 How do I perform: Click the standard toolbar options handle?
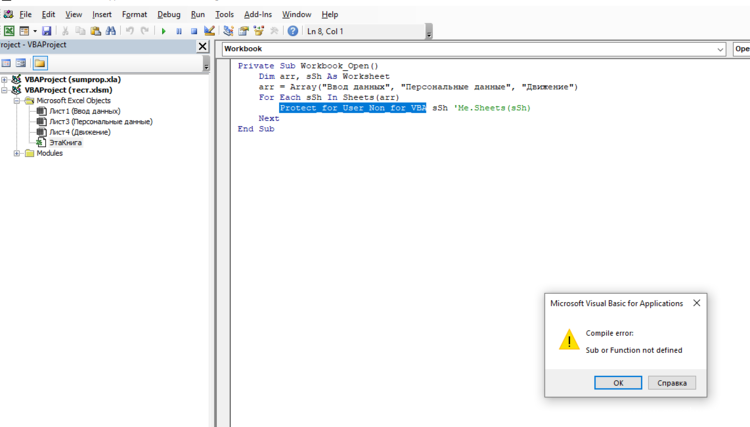pyautogui.click(x=429, y=32)
